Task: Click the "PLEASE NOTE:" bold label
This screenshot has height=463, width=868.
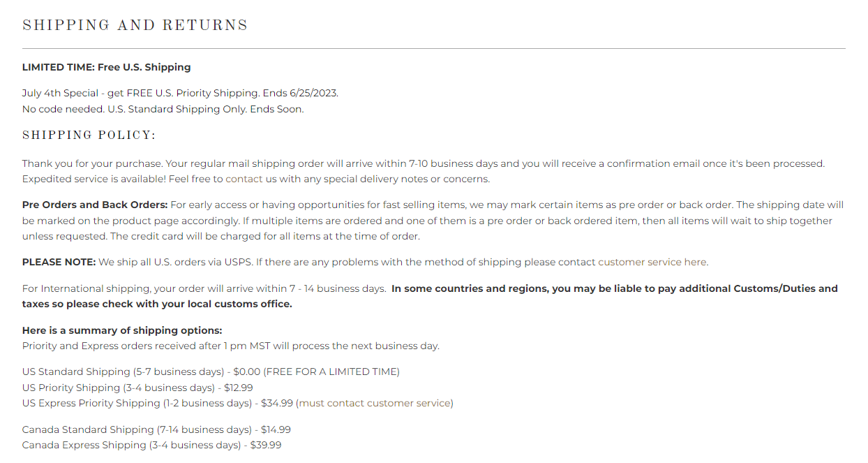Action: pyautogui.click(x=59, y=262)
